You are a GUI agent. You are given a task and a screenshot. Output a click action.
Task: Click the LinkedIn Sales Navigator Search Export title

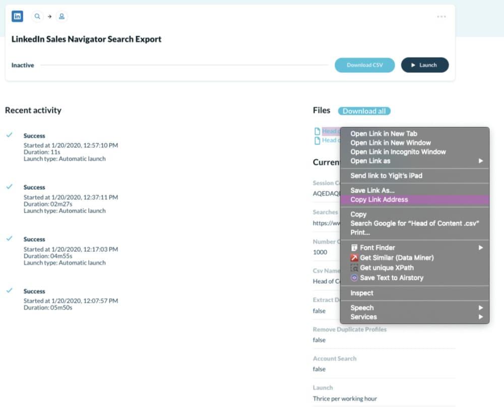[x=87, y=39]
